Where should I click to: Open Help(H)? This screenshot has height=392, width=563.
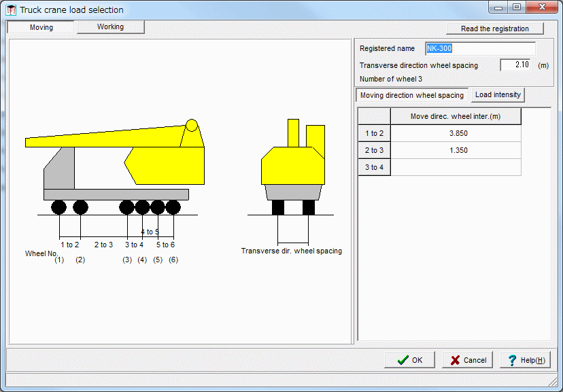[525, 359]
